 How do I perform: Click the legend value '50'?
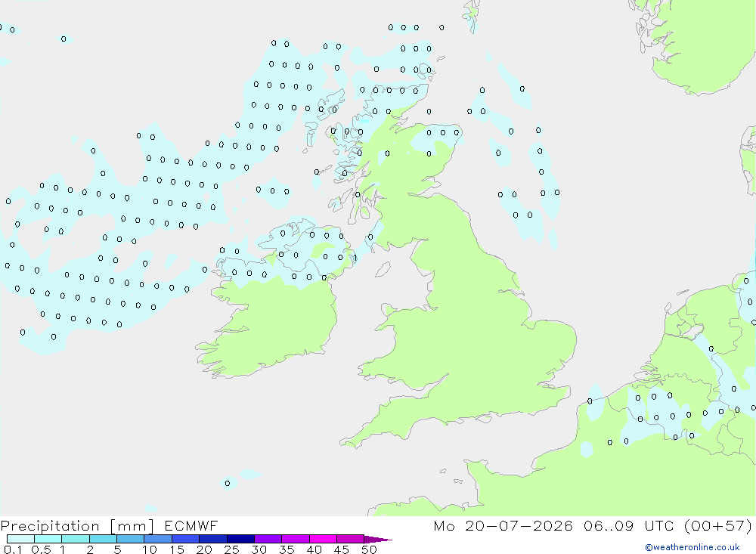(369, 549)
